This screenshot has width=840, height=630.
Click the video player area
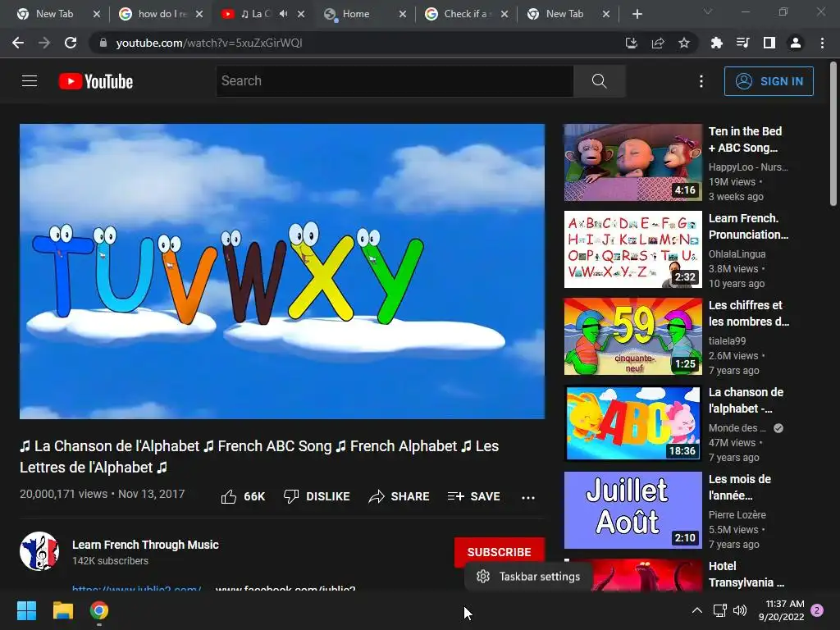(282, 271)
